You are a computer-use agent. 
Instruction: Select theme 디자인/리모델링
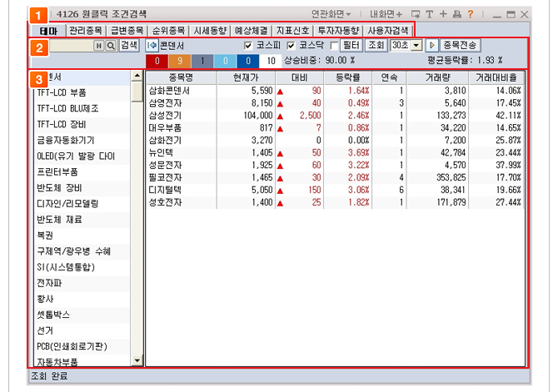click(x=82, y=204)
